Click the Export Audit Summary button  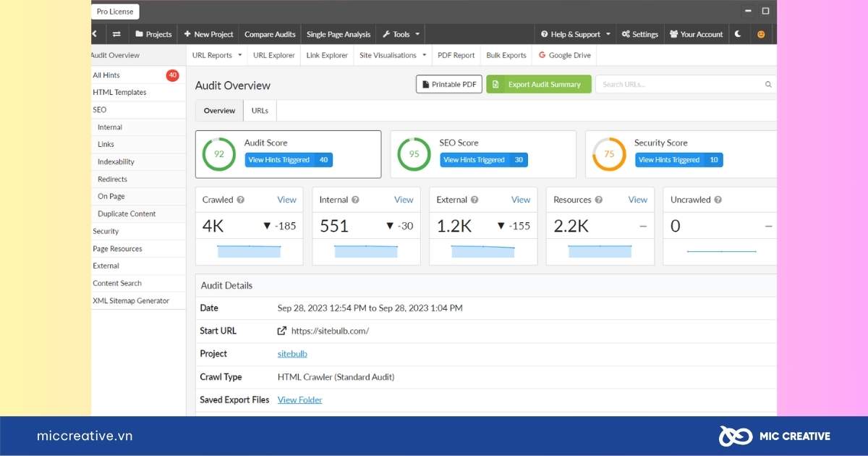point(539,85)
